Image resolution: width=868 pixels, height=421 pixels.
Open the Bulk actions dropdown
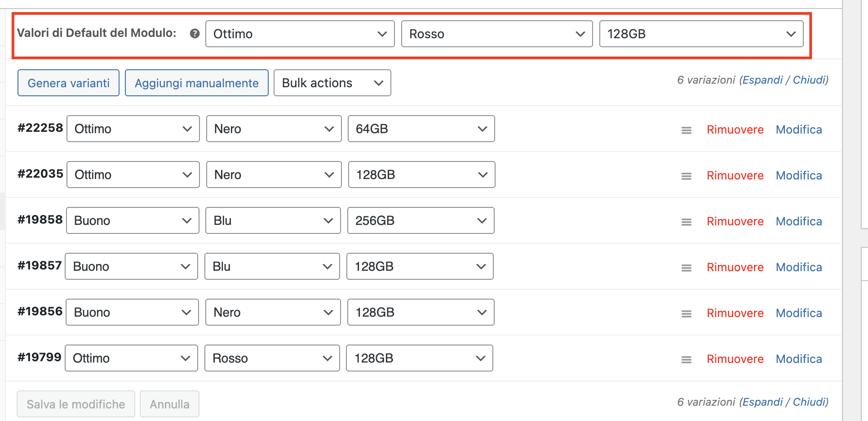click(x=332, y=83)
